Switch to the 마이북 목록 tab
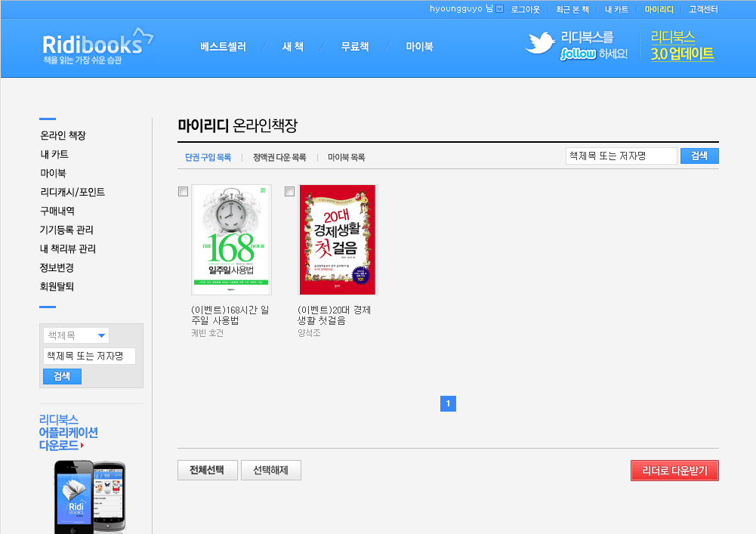 [x=345, y=156]
